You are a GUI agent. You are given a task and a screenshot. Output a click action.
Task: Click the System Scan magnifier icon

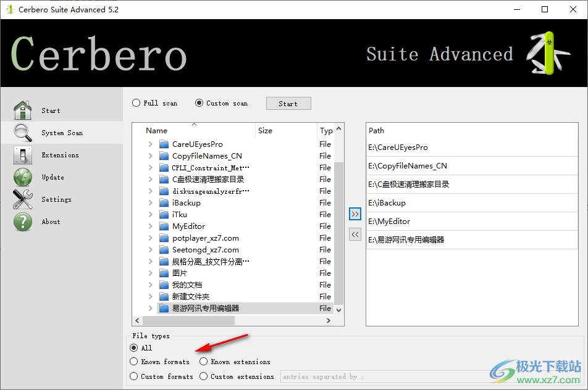pos(23,133)
